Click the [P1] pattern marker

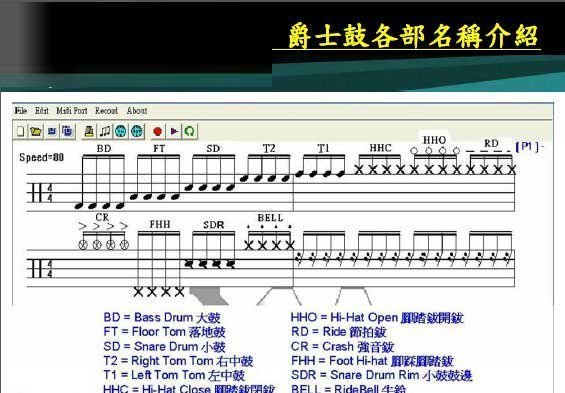pos(527,147)
